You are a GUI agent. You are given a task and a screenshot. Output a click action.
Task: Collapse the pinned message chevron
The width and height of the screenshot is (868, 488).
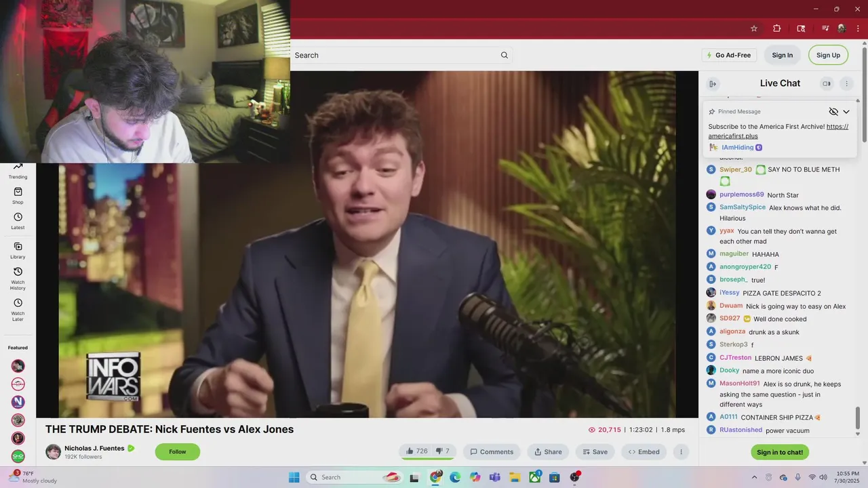click(x=846, y=112)
